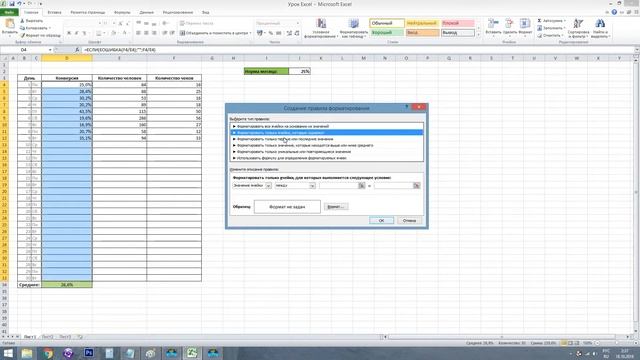640x360 pixels.
Task: Toggle Bold (Ж) font formatting
Action: coord(69,33)
